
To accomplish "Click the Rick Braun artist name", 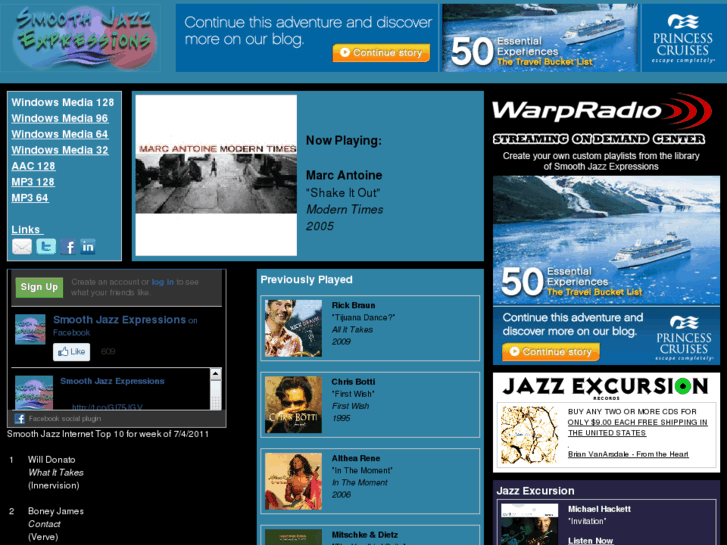I will (x=353, y=305).
